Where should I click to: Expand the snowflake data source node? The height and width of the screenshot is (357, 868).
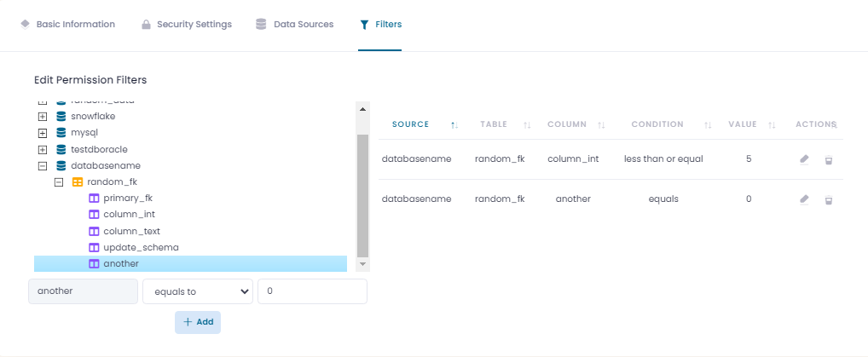43,116
